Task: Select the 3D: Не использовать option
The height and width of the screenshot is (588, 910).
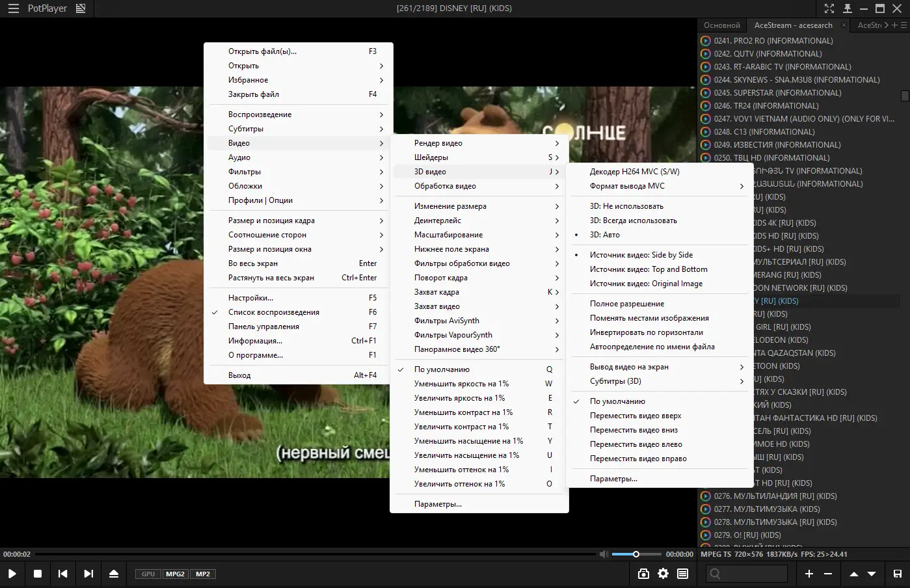Action: (659, 206)
